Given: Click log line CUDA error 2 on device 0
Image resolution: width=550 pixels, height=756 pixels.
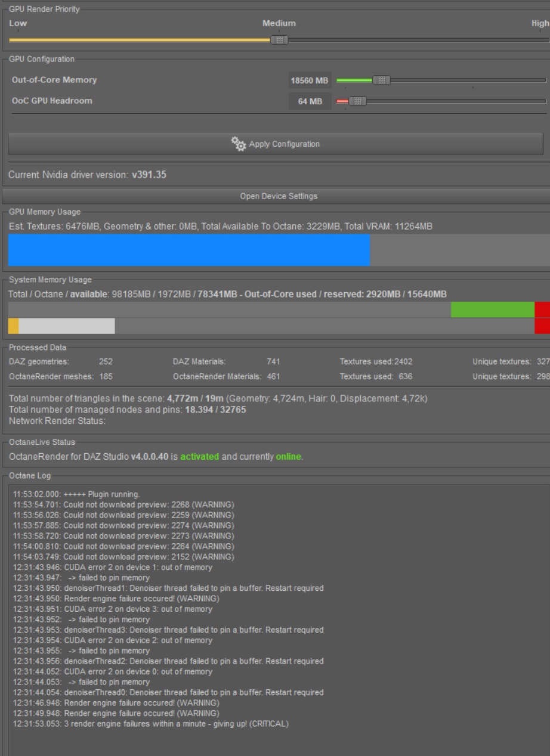Looking at the screenshot, I should 112,672.
